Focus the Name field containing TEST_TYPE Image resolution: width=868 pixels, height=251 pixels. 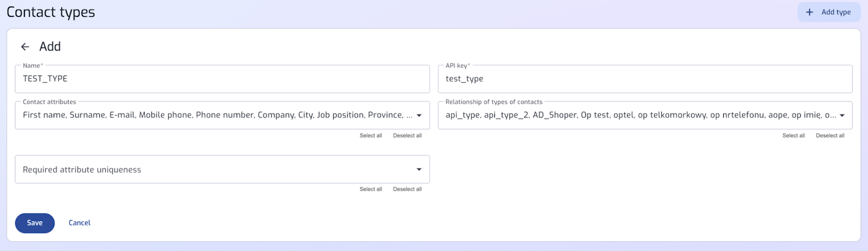pyautogui.click(x=222, y=79)
